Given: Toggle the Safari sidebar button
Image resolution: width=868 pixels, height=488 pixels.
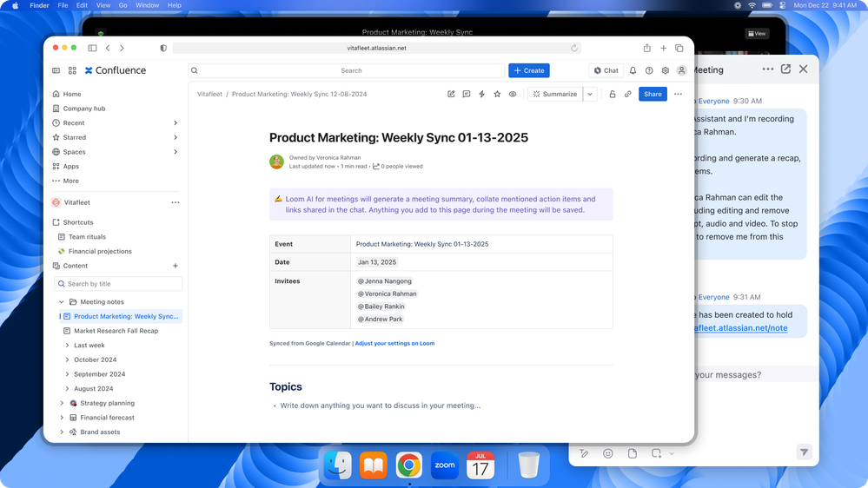Looking at the screenshot, I should click(x=92, y=48).
